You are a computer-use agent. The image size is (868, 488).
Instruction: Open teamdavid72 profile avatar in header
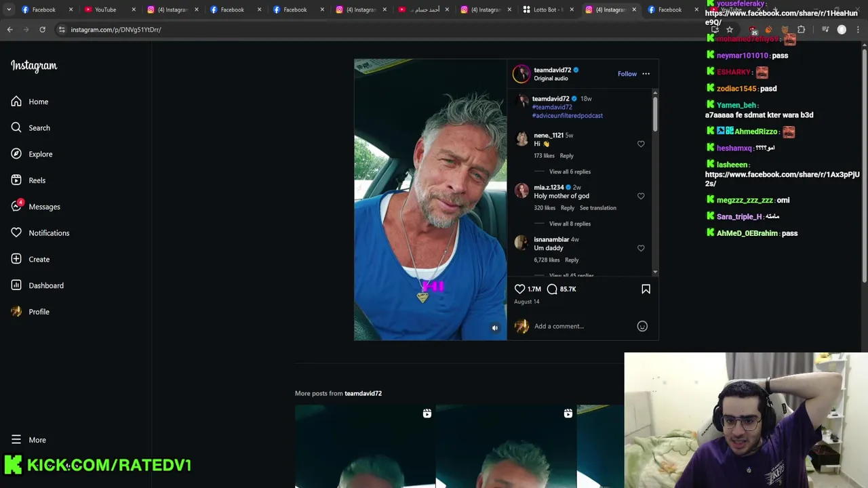click(x=521, y=74)
